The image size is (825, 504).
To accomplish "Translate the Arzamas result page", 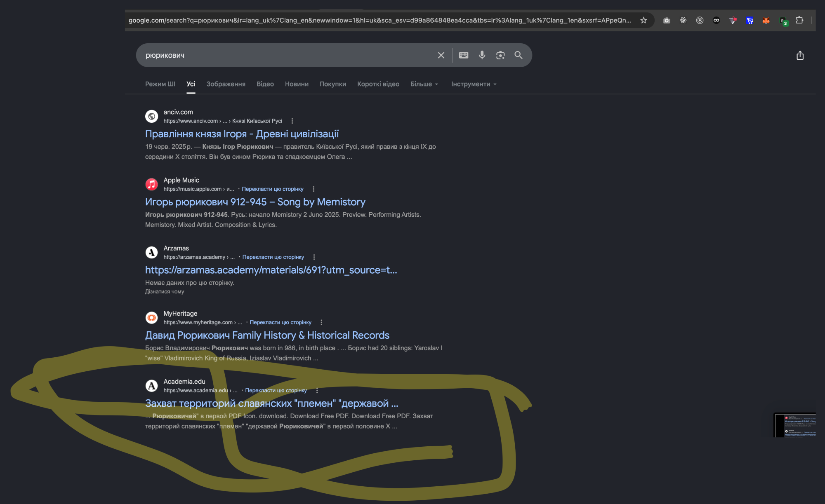I will coord(273,257).
